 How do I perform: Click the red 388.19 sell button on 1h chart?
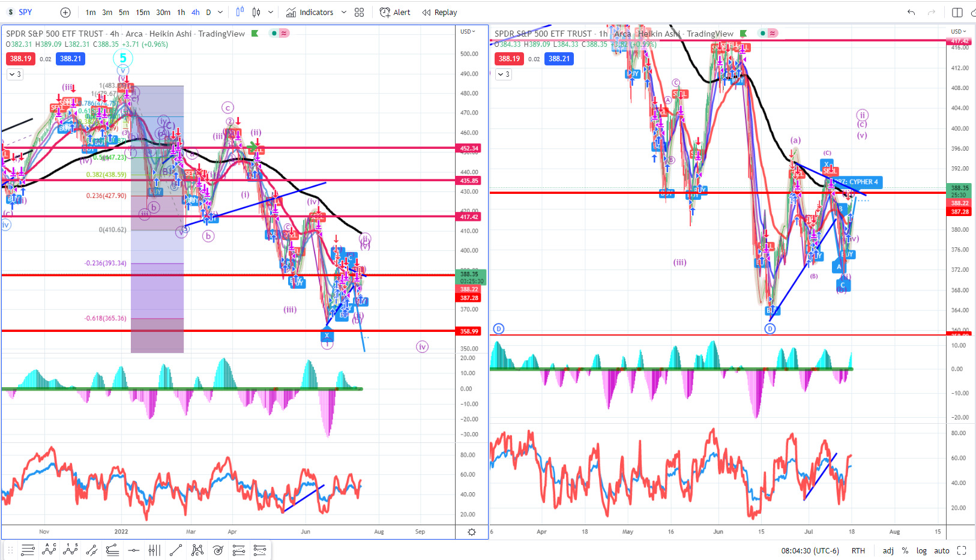point(509,59)
